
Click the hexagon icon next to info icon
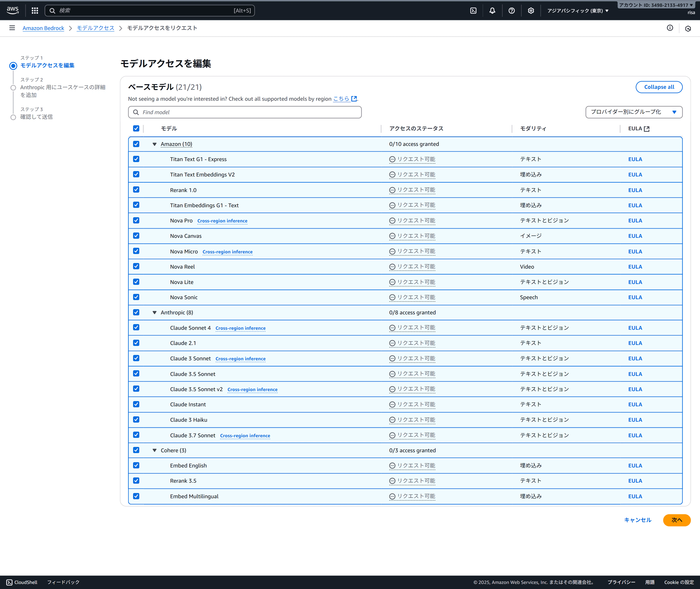[x=688, y=28]
